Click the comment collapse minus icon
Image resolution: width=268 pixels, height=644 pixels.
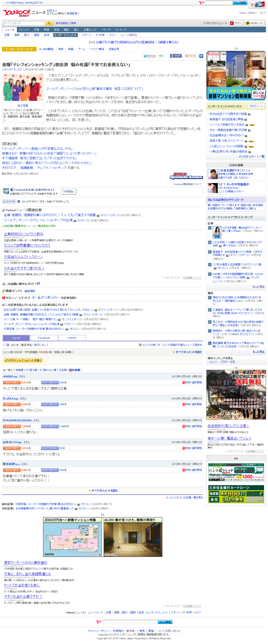8,345
